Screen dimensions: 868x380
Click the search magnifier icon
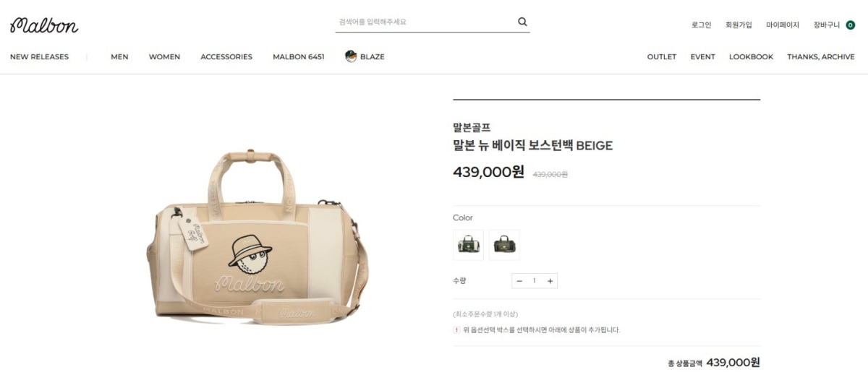click(x=522, y=22)
